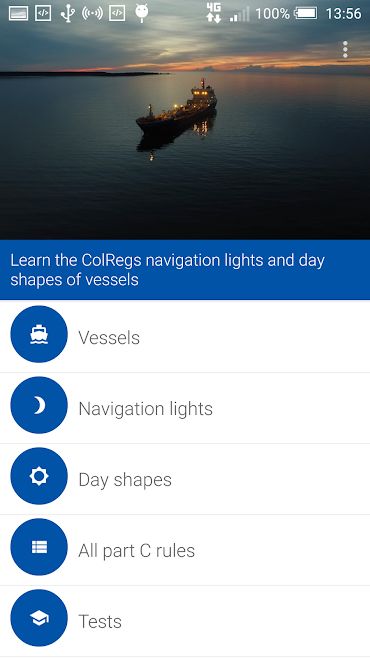Image resolution: width=370 pixels, height=658 pixels.
Task: Go to the Tests section
Action: (x=185, y=621)
